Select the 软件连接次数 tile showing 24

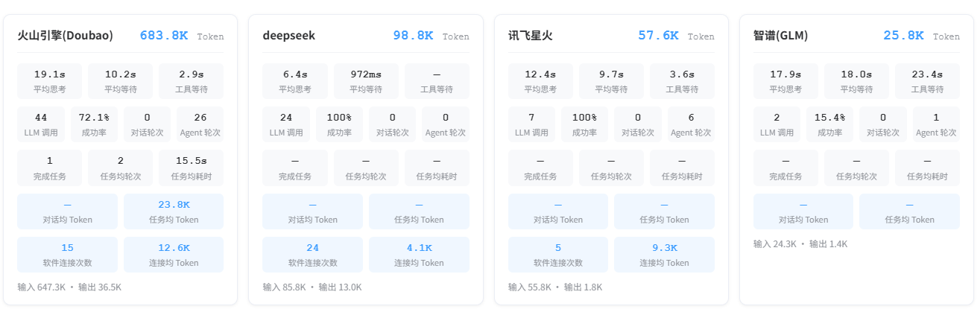pos(313,255)
